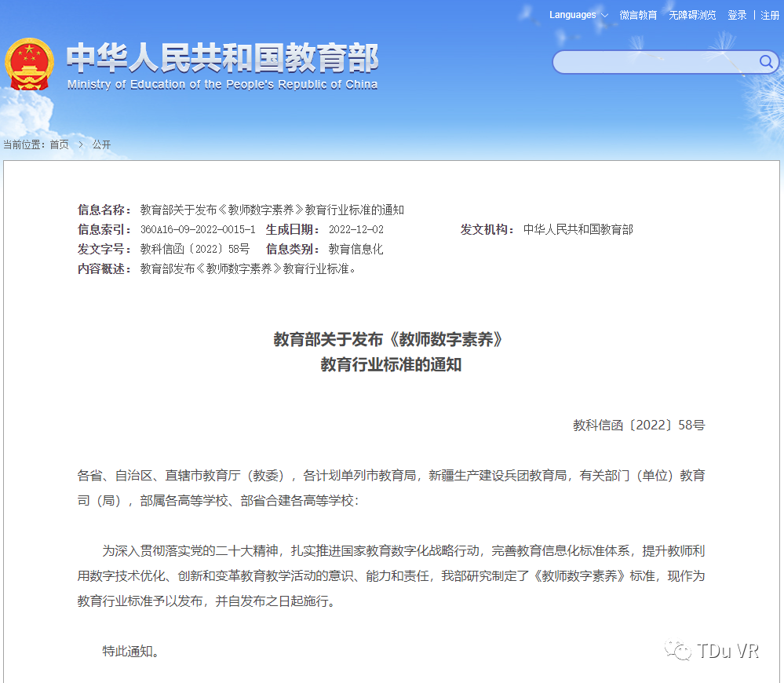This screenshot has width=784, height=683.
Task: Click the 发文机构 value 中华人民共和国教育部
Action: 578,229
